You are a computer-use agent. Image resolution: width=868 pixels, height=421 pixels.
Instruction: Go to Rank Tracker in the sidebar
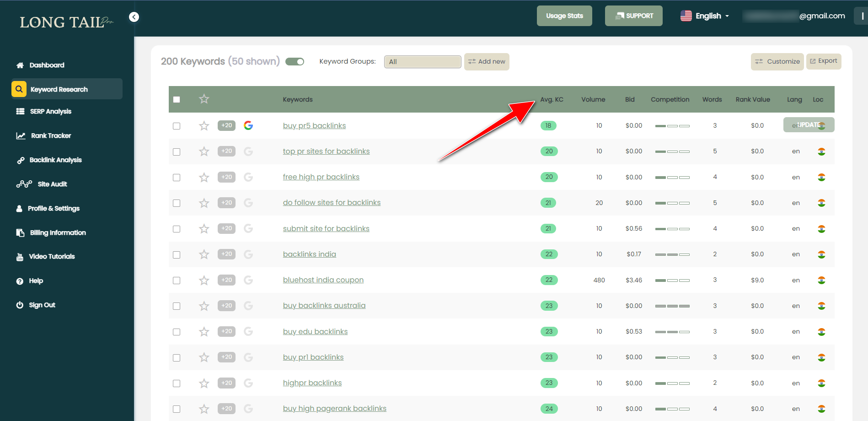[x=51, y=135]
